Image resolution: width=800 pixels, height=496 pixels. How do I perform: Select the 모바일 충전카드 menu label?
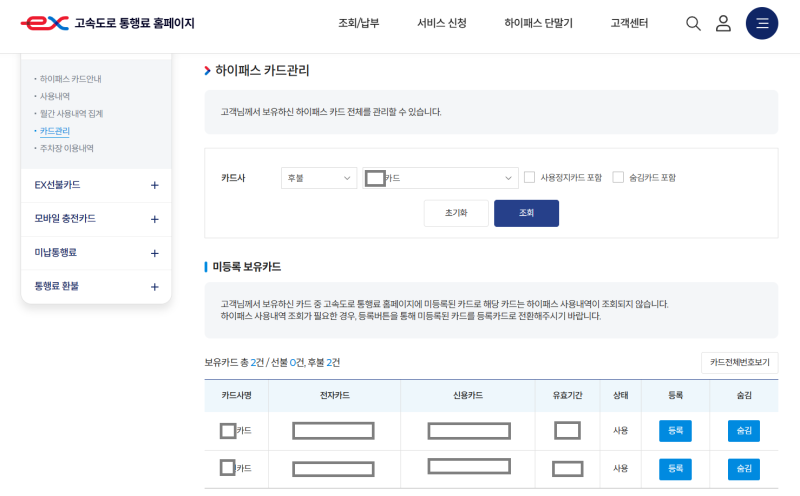[65, 218]
